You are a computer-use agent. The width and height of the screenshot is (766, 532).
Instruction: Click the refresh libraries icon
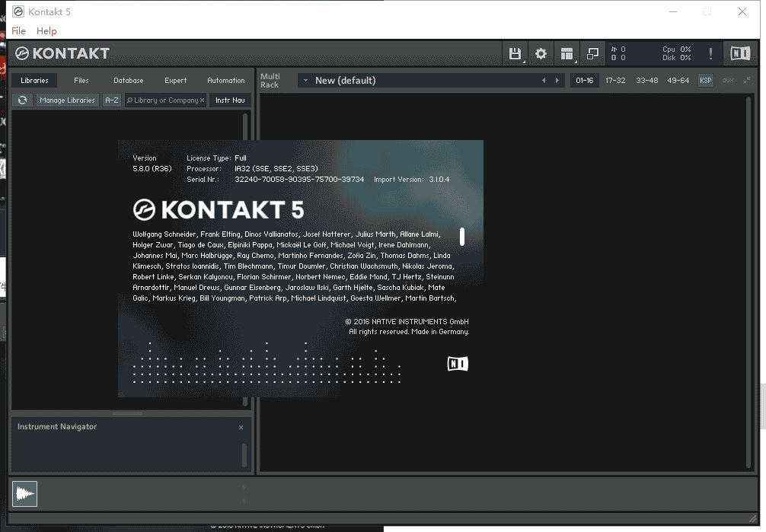click(22, 100)
